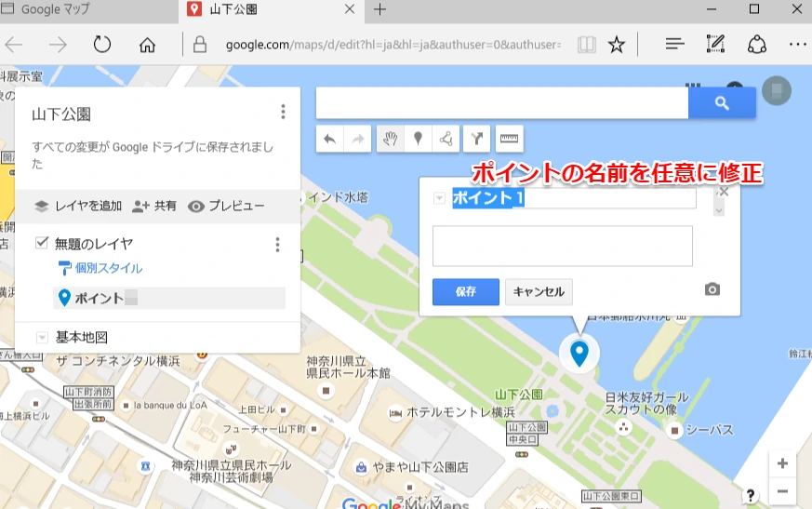Click the プレビュー preview button
Image resolution: width=812 pixels, height=509 pixels.
pos(226,207)
